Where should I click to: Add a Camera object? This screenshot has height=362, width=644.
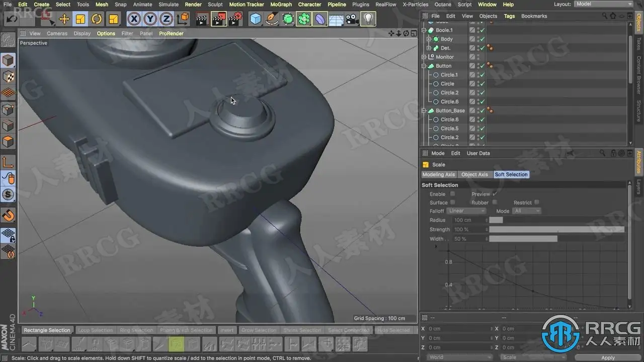pos(352,19)
